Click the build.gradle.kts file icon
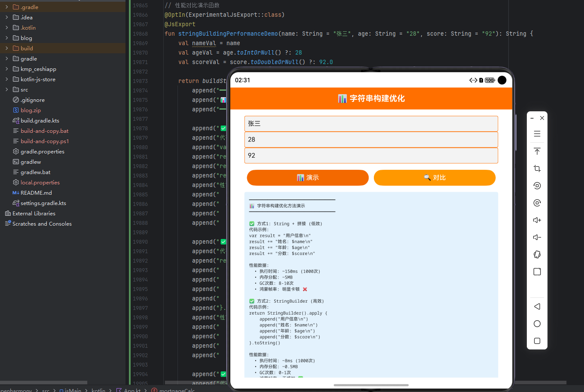584x392 pixels. pyautogui.click(x=16, y=120)
